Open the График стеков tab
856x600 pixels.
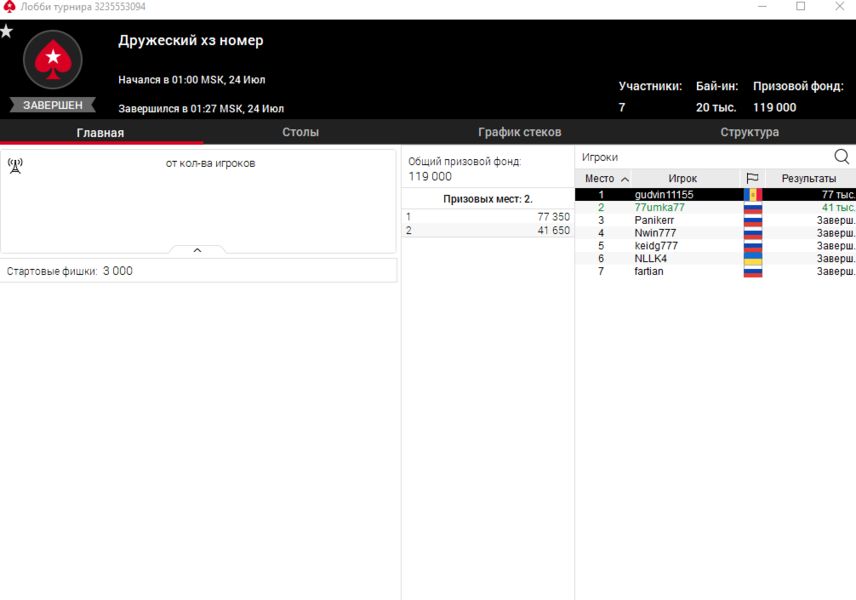coord(519,132)
